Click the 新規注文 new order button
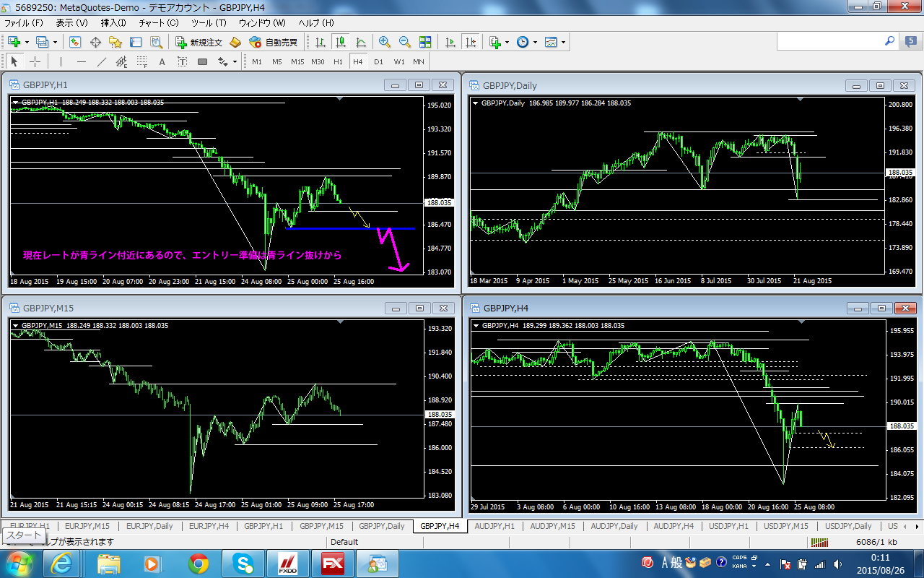Viewport: 924px width, 578px height. tap(199, 42)
